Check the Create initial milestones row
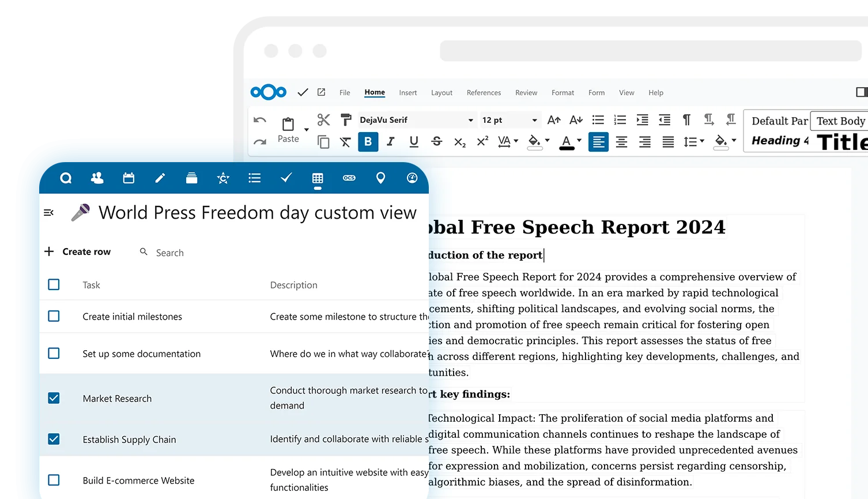868x499 pixels. point(54,316)
